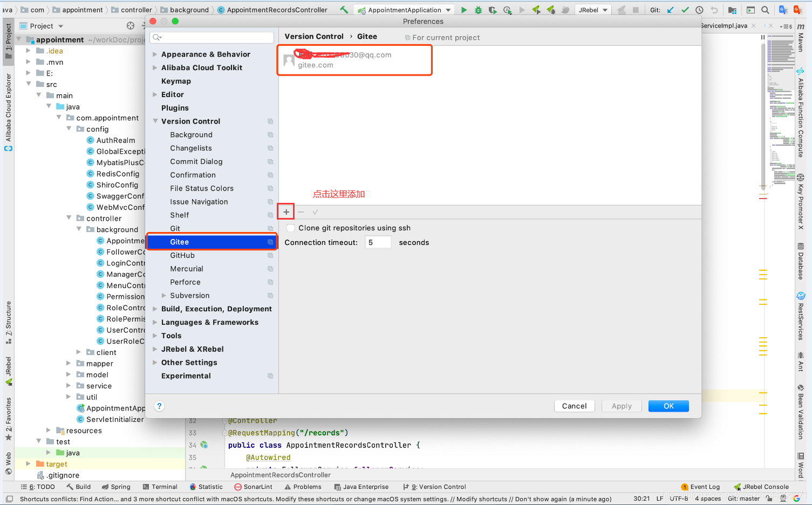Open the JRebel Console tab
The height and width of the screenshot is (505, 812).
pos(761,487)
